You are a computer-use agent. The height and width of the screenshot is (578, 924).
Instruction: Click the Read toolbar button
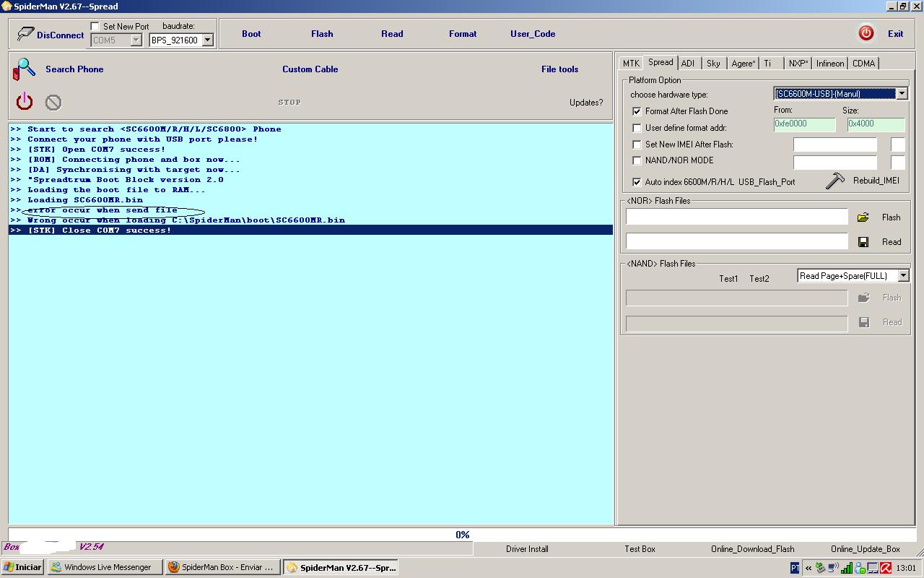click(392, 34)
